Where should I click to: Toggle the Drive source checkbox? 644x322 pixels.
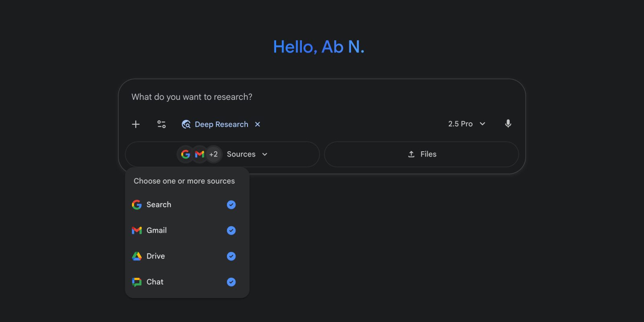click(x=231, y=256)
